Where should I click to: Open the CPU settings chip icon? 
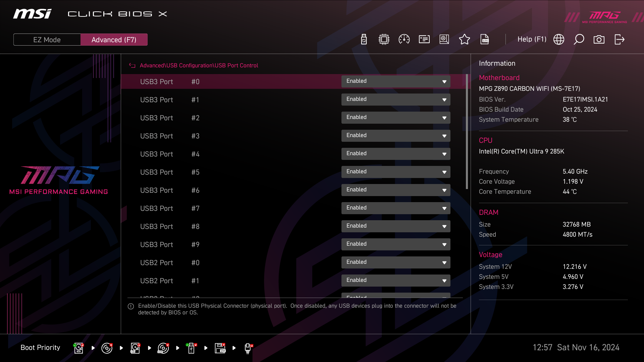[x=384, y=40]
